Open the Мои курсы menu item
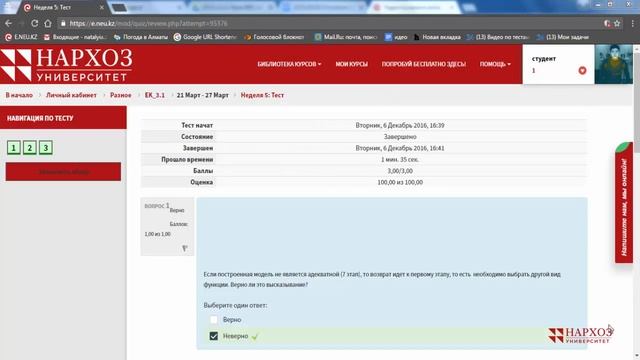 click(x=351, y=64)
